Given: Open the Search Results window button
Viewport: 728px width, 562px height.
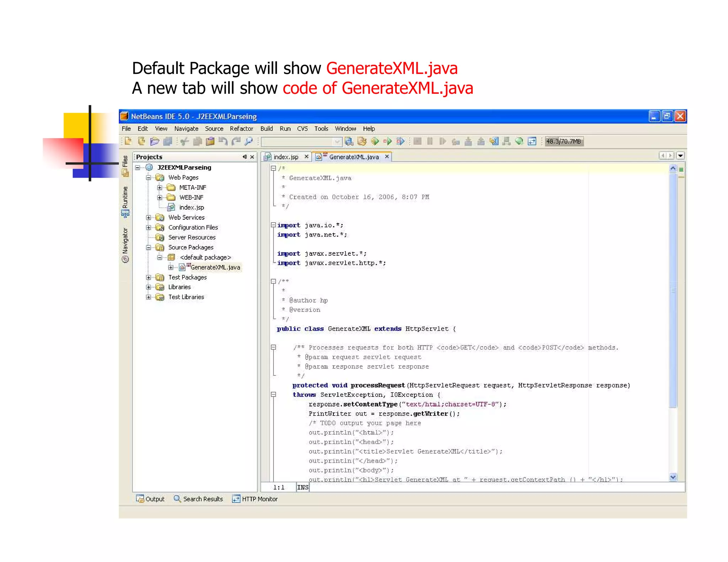Looking at the screenshot, I should click(x=198, y=499).
